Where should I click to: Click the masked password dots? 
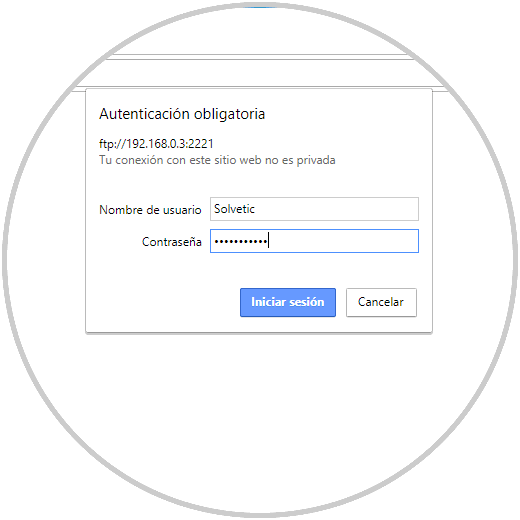click(x=241, y=241)
